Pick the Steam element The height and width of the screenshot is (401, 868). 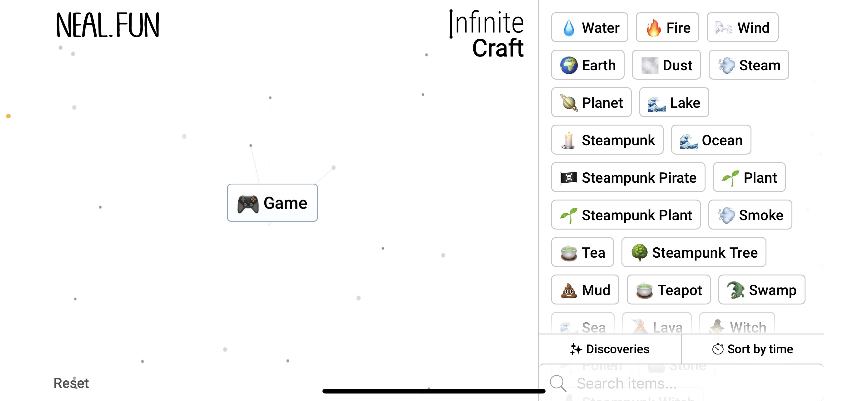pos(749,65)
